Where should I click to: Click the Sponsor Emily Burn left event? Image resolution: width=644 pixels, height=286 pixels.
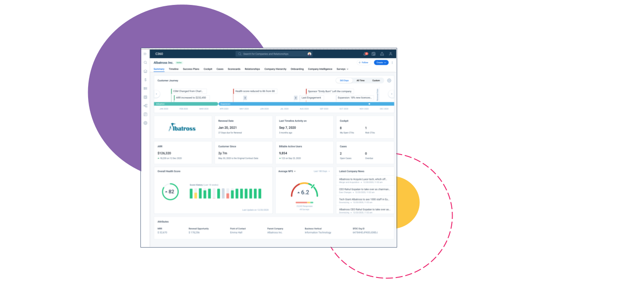click(x=329, y=91)
